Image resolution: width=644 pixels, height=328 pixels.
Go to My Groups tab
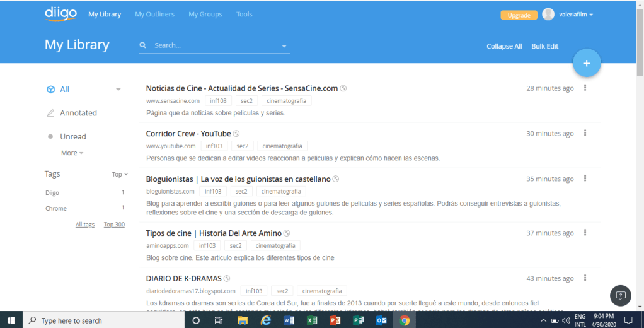(205, 14)
